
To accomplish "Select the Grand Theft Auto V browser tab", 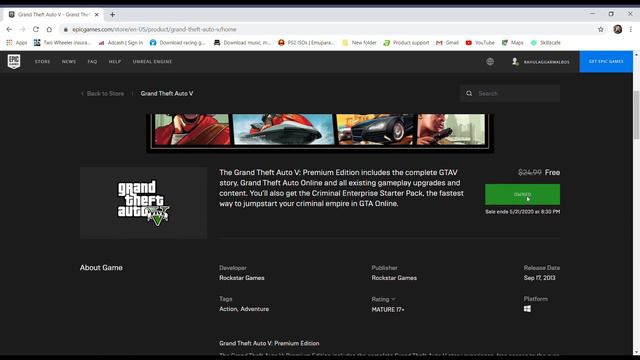I will pos(53,15).
